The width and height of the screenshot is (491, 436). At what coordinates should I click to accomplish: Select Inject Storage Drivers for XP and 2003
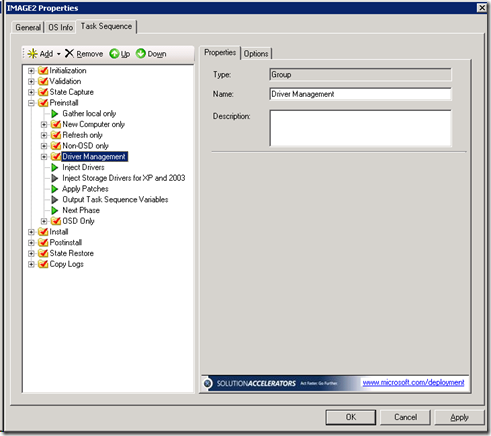pos(124,178)
